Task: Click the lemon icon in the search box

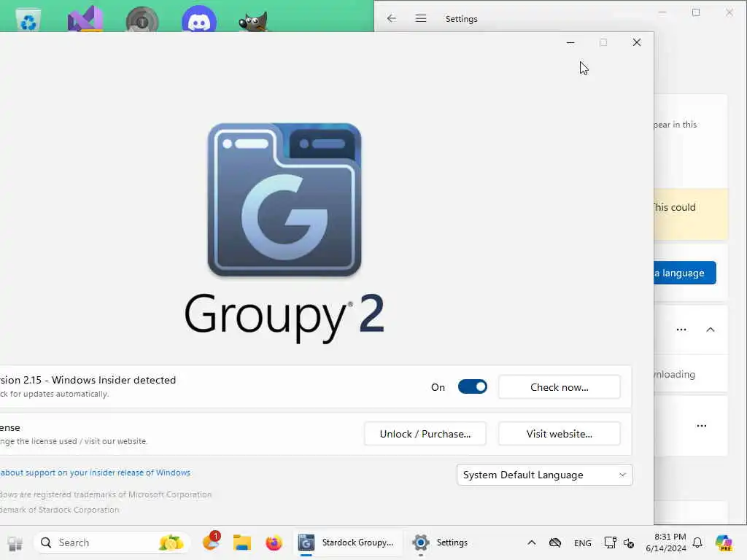Action: click(171, 542)
